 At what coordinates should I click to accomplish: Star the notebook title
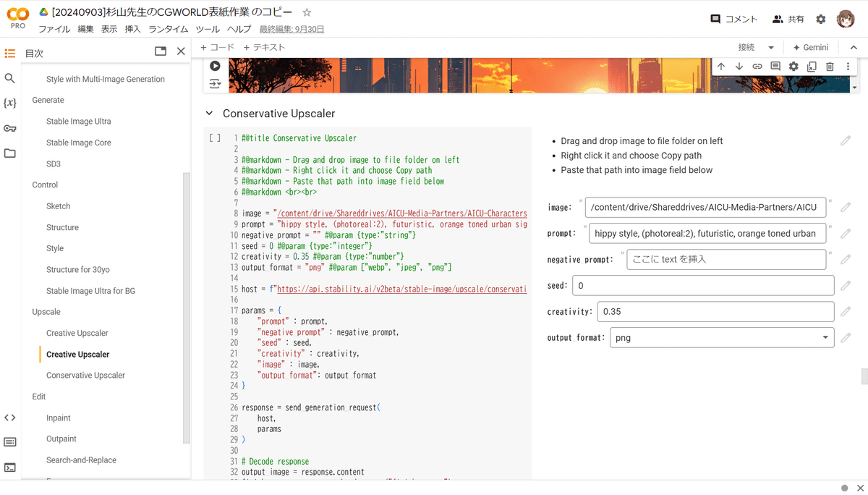point(307,12)
